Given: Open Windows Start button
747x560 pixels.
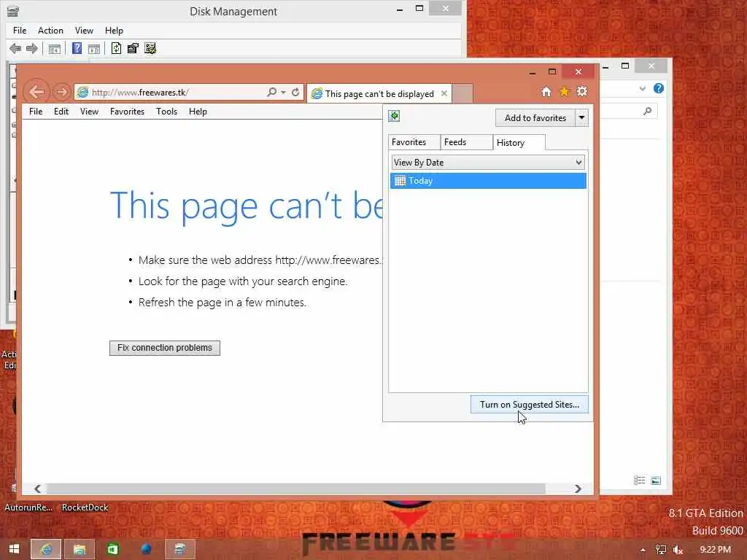Looking at the screenshot, I should pos(14,549).
